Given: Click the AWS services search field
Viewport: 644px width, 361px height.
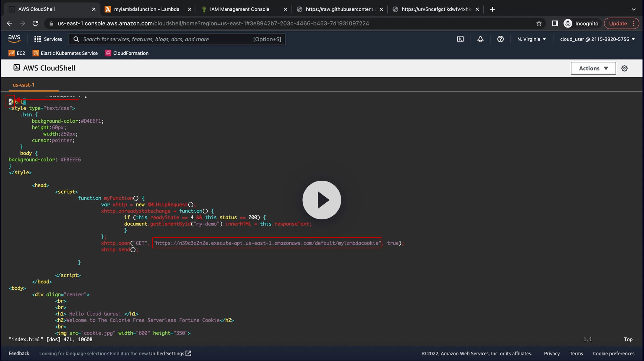Looking at the screenshot, I should pos(177,39).
